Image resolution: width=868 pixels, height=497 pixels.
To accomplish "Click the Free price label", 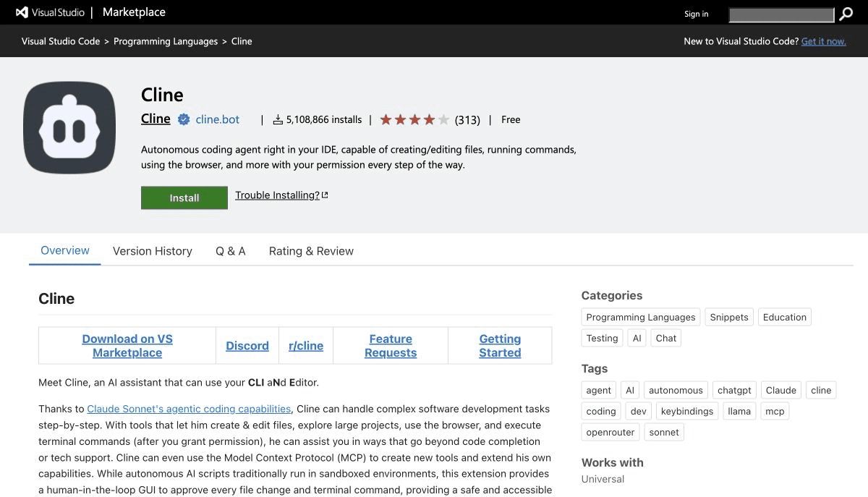I will [x=511, y=119].
